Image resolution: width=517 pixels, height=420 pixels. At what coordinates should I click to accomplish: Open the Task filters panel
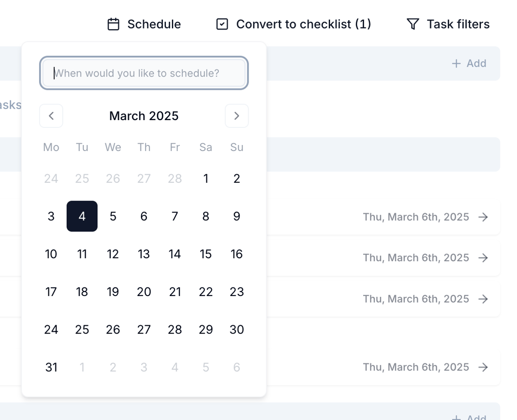pos(458,24)
